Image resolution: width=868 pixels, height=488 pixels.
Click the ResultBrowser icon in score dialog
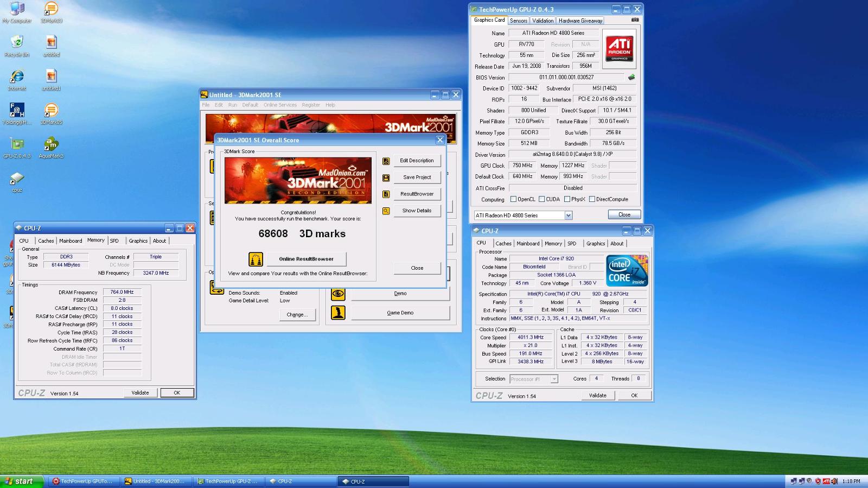[x=386, y=194]
